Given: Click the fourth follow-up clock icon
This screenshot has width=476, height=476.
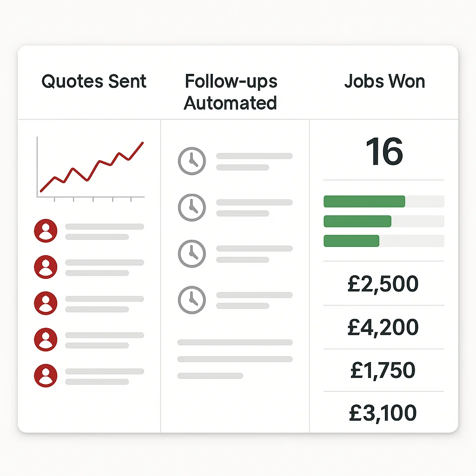Looking at the screenshot, I should click(x=192, y=300).
